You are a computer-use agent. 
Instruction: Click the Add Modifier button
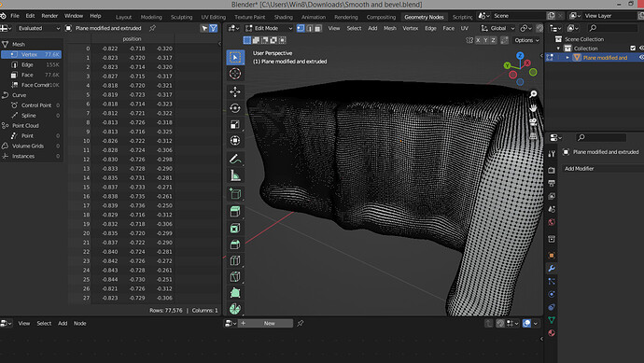[x=602, y=169]
